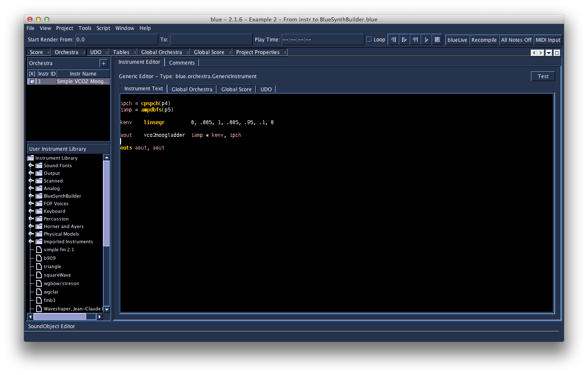
Task: Open the Script menu
Action: pos(103,28)
